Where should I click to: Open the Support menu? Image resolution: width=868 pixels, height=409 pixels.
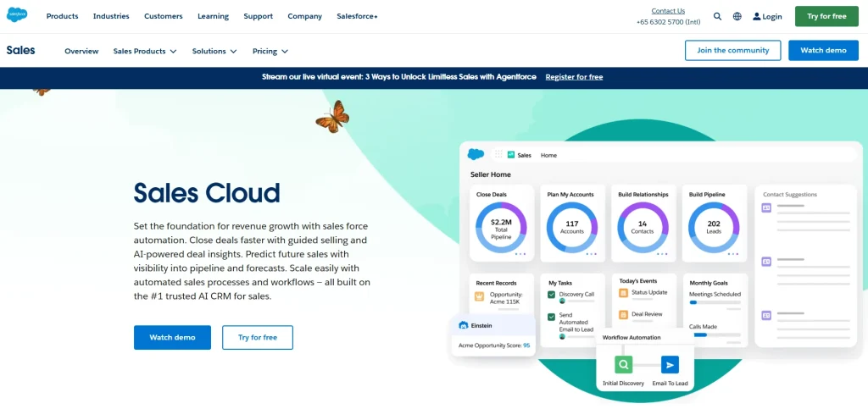pos(259,16)
